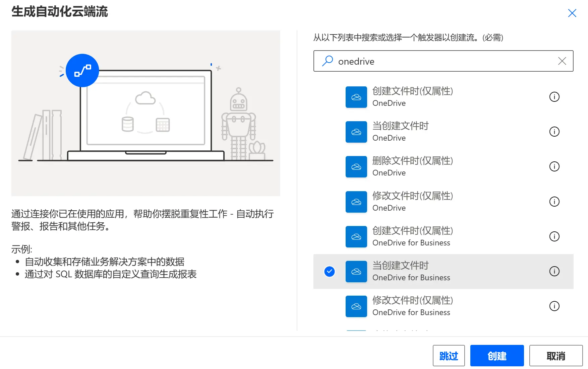Viewport: 588px width, 369px height.
Task: Select 修改文件时(仅属性) for Business trigger title
Action: coord(413,300)
